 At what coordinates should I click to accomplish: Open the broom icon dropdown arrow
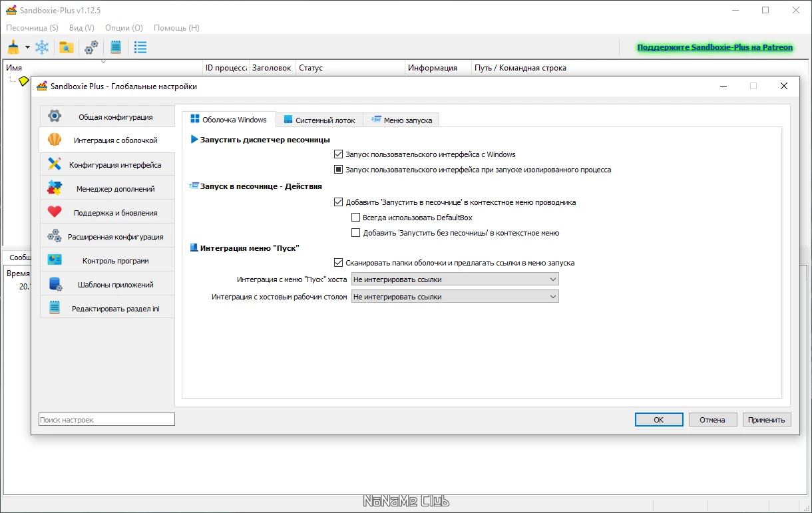point(27,47)
